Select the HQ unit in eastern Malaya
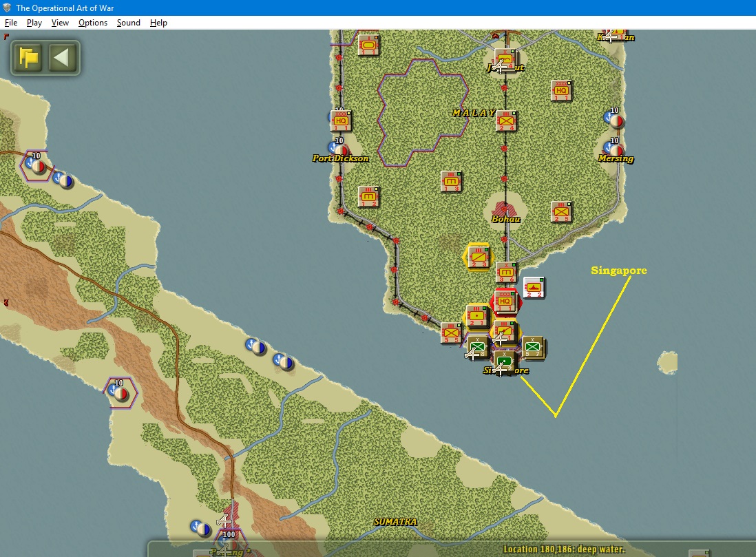The width and height of the screenshot is (756, 557). tap(561, 90)
